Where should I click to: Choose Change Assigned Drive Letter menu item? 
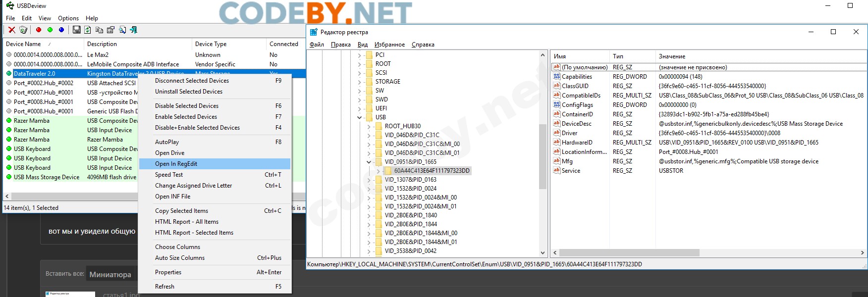point(215,186)
